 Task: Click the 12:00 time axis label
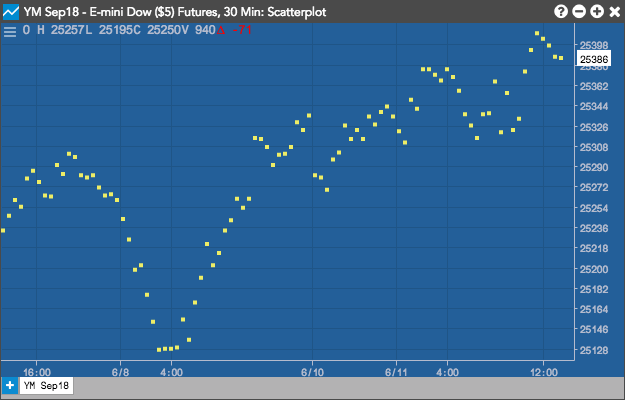[x=544, y=373]
